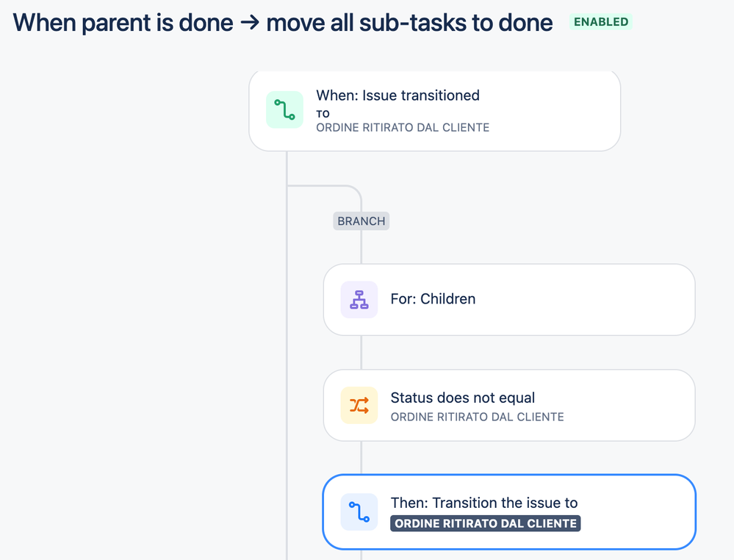
Task: Open the Status does not equal condition
Action: pos(509,405)
